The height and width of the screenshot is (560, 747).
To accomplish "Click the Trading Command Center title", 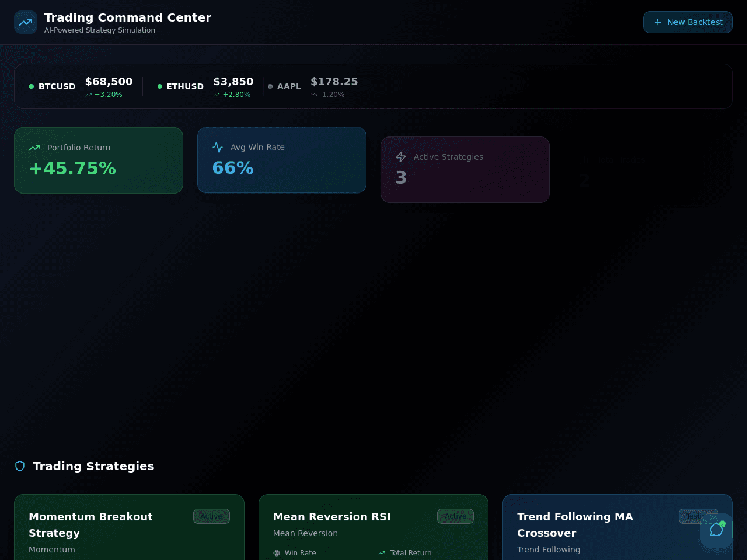I will 128,17.
